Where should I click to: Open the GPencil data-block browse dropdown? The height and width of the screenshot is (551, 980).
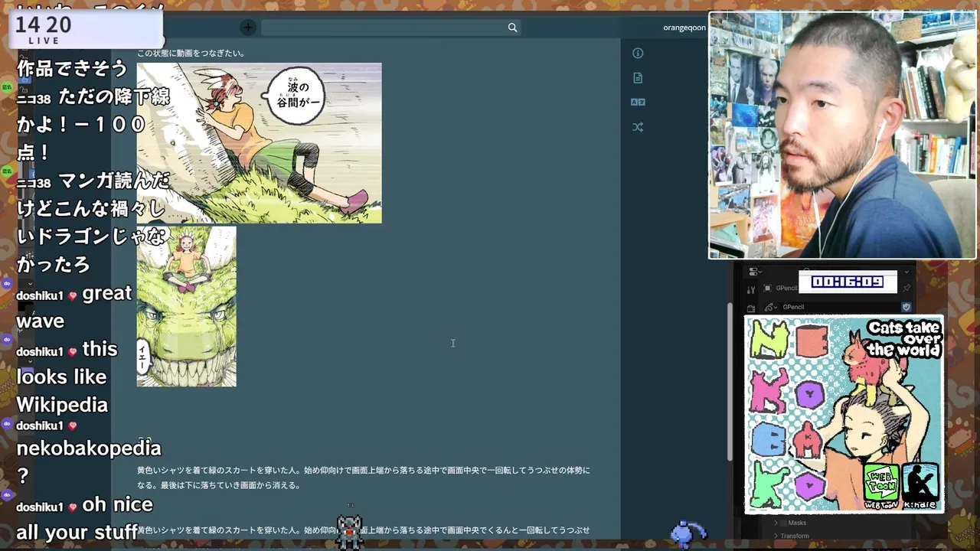(x=770, y=307)
